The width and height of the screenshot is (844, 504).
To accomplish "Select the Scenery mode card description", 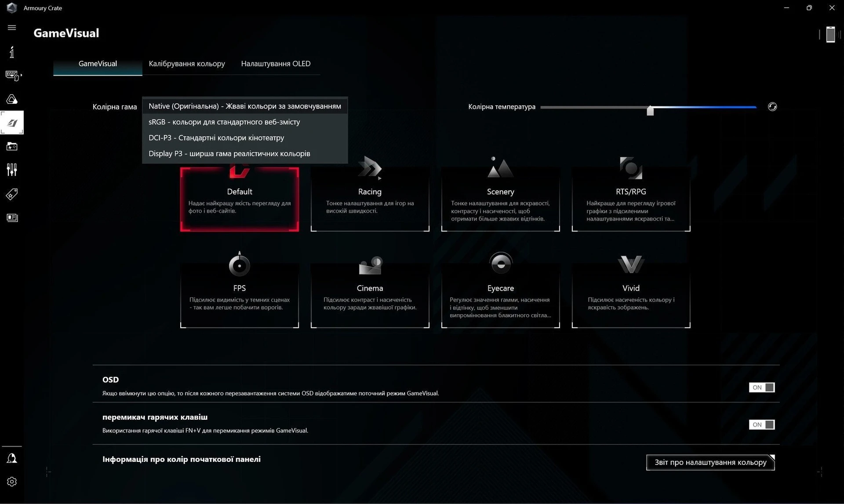I will [500, 211].
